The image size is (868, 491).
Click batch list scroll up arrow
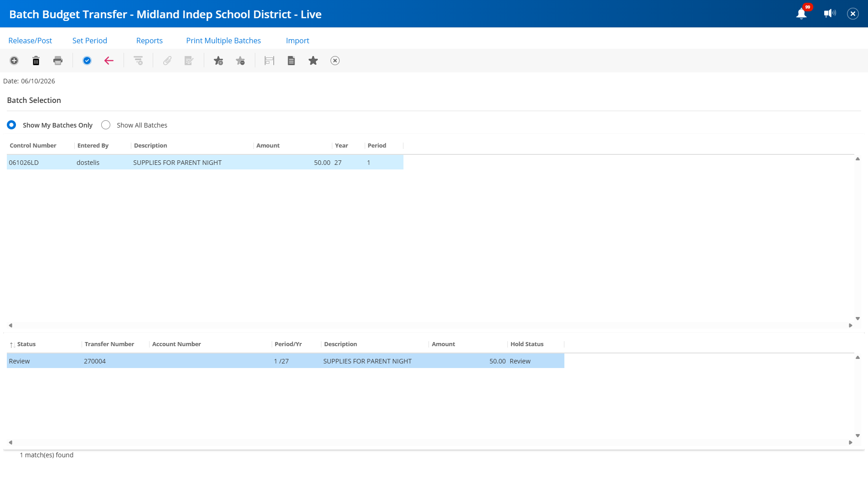coord(858,159)
